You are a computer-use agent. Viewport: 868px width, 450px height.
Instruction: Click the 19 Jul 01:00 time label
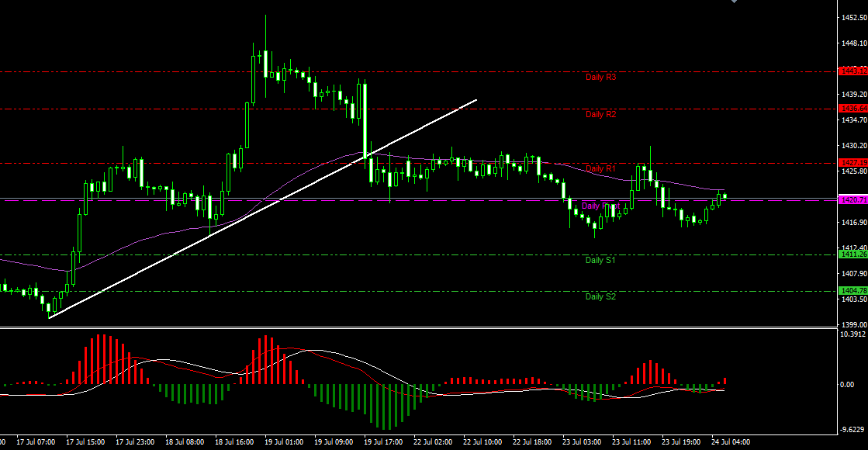click(x=284, y=442)
